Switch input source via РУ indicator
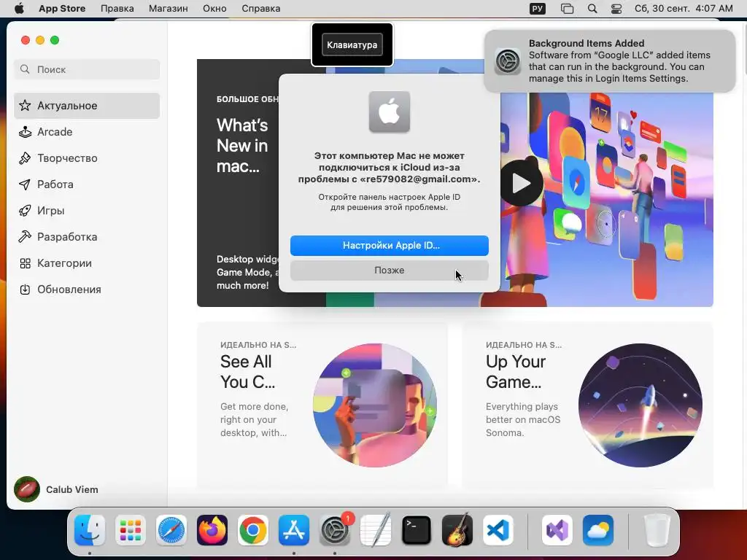The height and width of the screenshot is (560, 747). tap(538, 9)
